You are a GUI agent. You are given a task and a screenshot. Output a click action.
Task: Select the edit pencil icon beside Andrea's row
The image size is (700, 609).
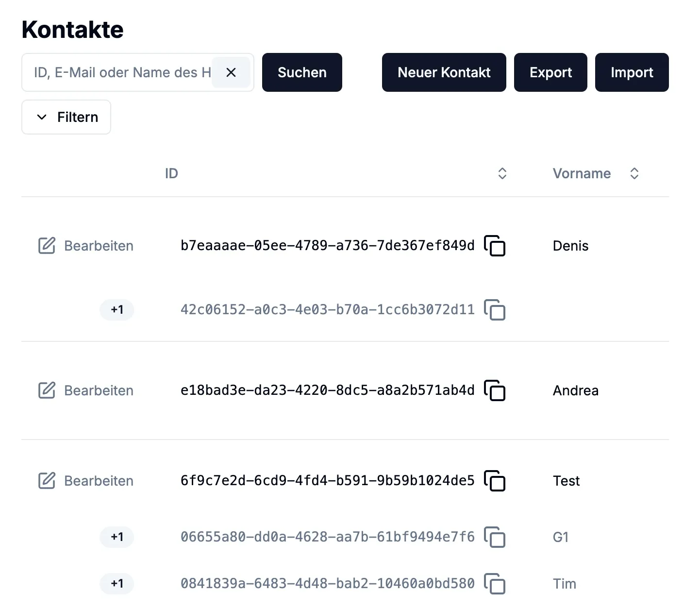coord(47,390)
